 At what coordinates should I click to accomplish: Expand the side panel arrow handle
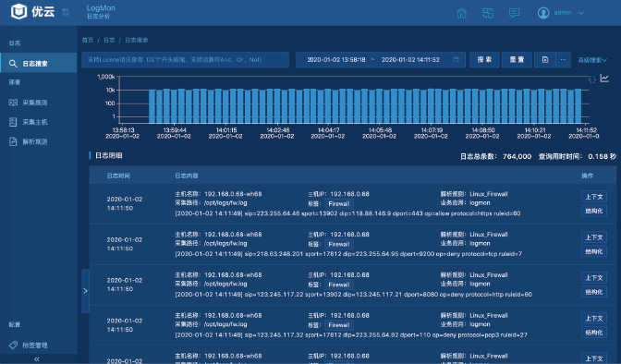(85, 291)
